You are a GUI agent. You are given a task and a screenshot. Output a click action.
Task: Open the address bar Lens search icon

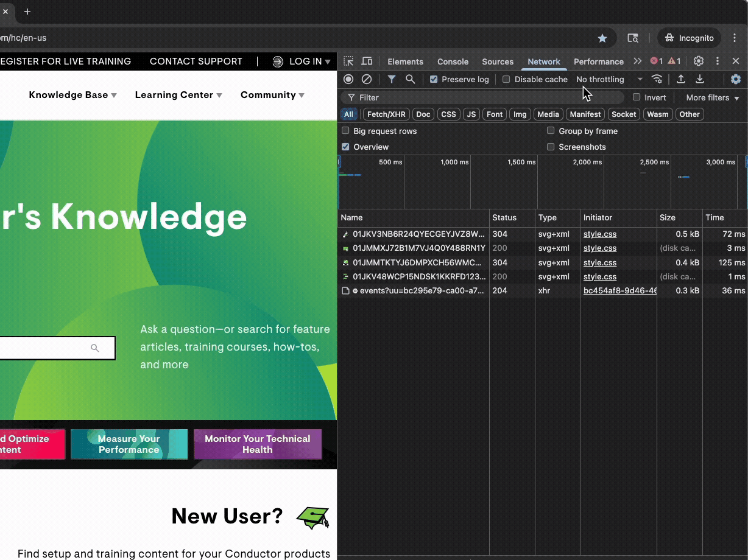click(x=633, y=38)
